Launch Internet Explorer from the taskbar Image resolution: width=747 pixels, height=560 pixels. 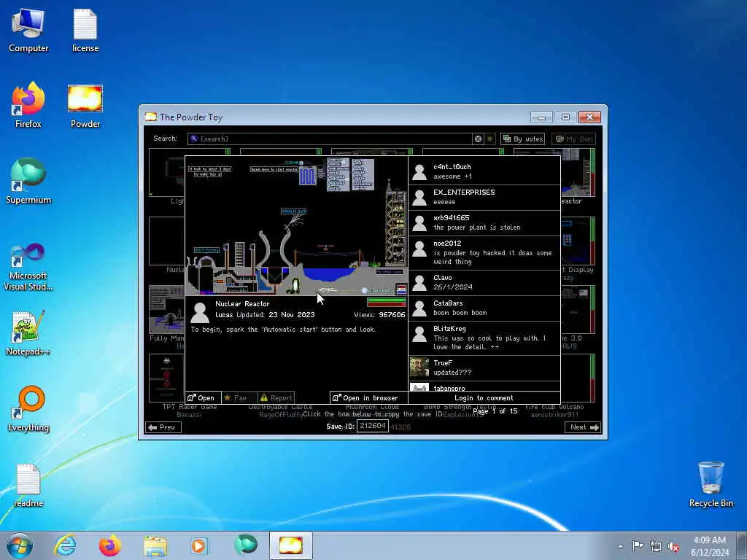coord(65,545)
